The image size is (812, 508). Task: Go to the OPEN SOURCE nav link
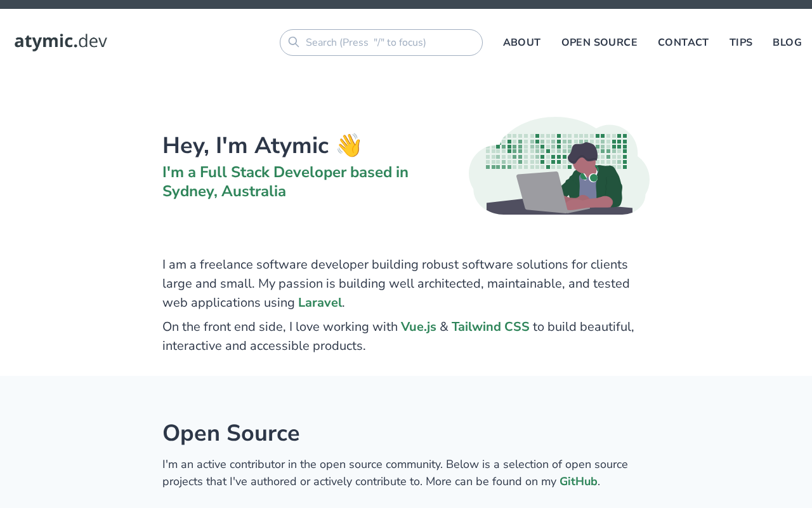pyautogui.click(x=599, y=43)
